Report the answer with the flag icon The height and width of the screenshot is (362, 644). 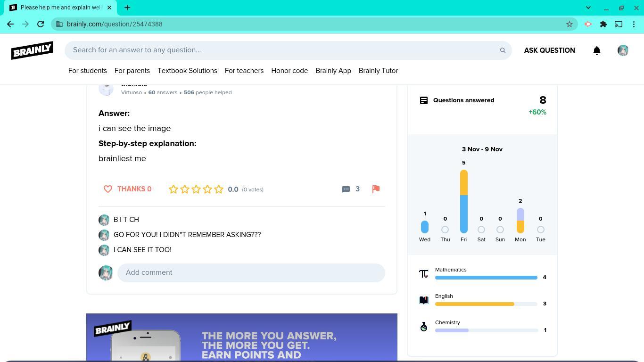tap(376, 189)
